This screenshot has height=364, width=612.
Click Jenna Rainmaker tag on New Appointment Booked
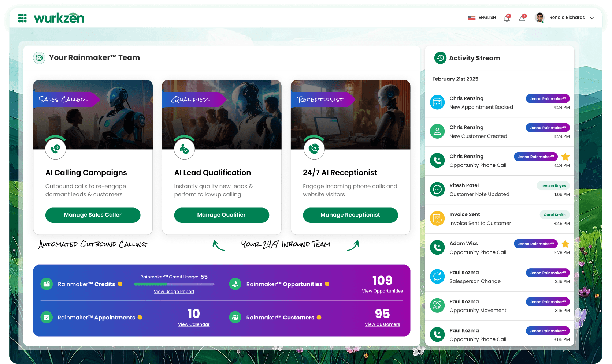[x=548, y=99]
